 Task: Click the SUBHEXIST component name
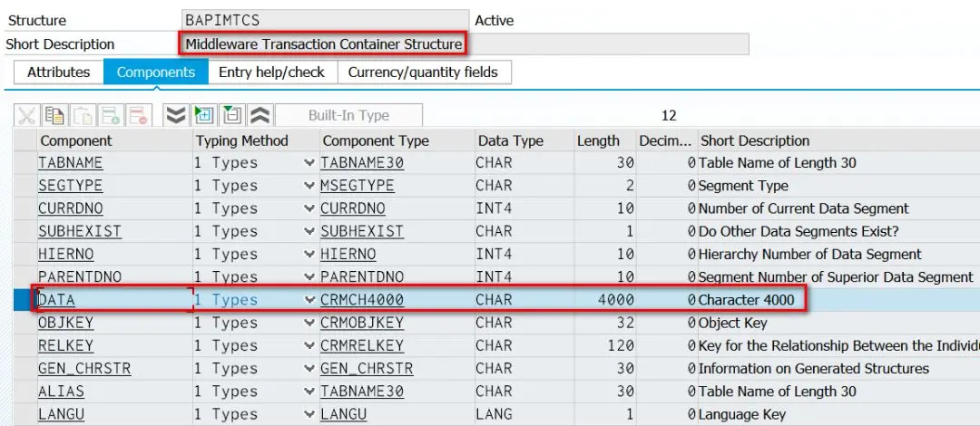[79, 232]
